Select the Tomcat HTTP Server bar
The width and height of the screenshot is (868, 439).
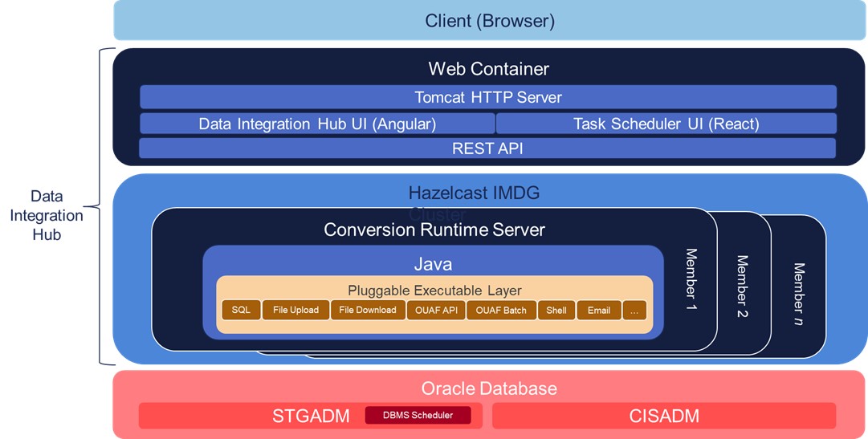[x=487, y=97]
